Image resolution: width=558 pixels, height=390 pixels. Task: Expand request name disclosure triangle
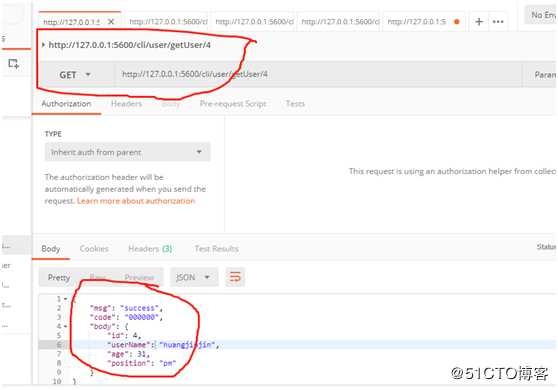(x=43, y=45)
